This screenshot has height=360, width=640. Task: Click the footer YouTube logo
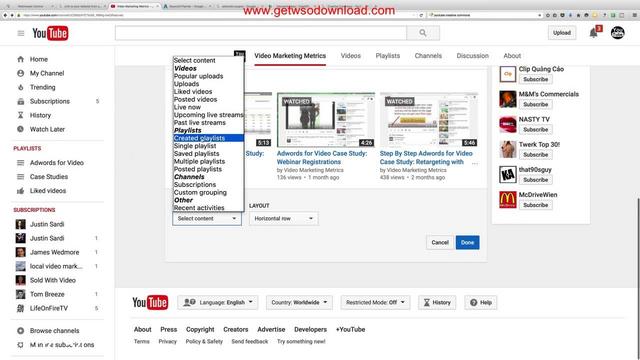click(x=150, y=302)
